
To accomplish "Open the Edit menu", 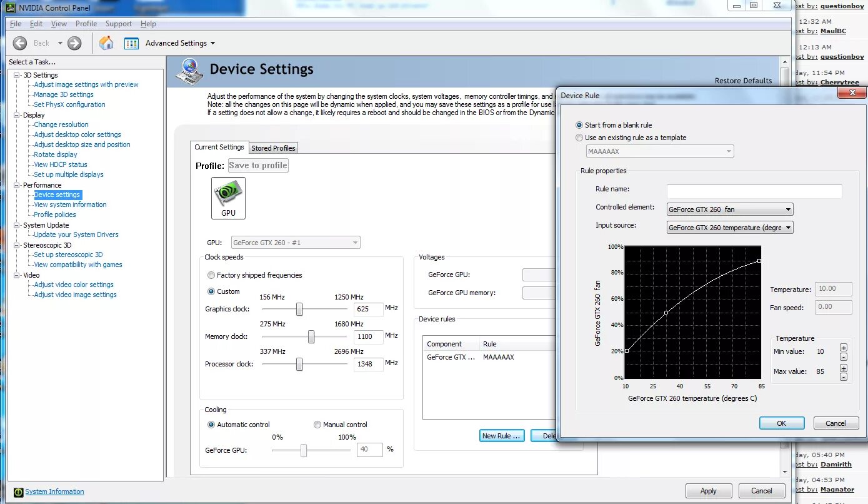I will coord(36,24).
